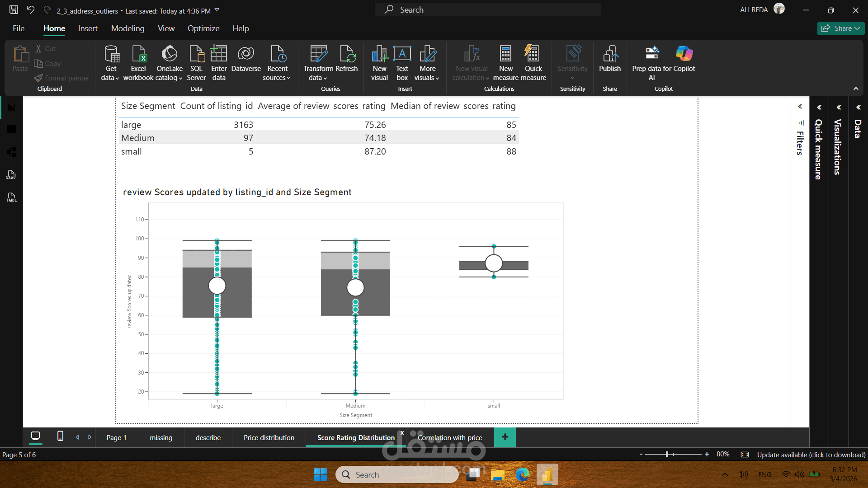Click the Share button

coord(840,28)
